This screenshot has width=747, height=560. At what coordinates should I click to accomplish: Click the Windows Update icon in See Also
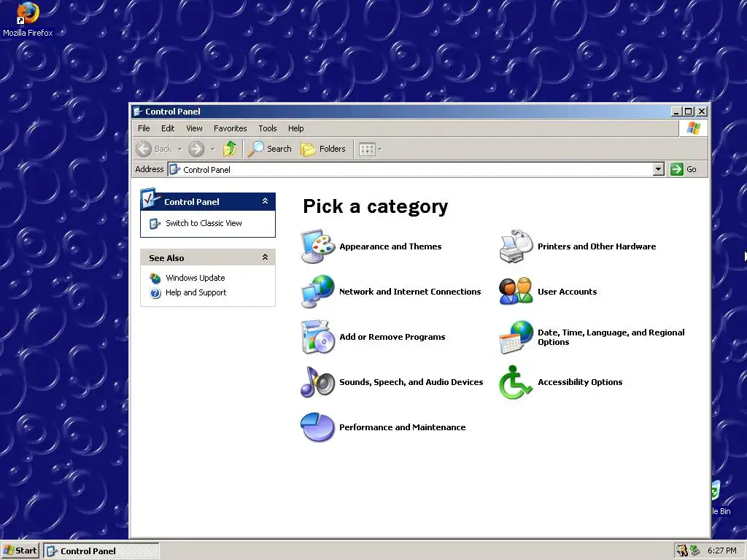pyautogui.click(x=155, y=278)
